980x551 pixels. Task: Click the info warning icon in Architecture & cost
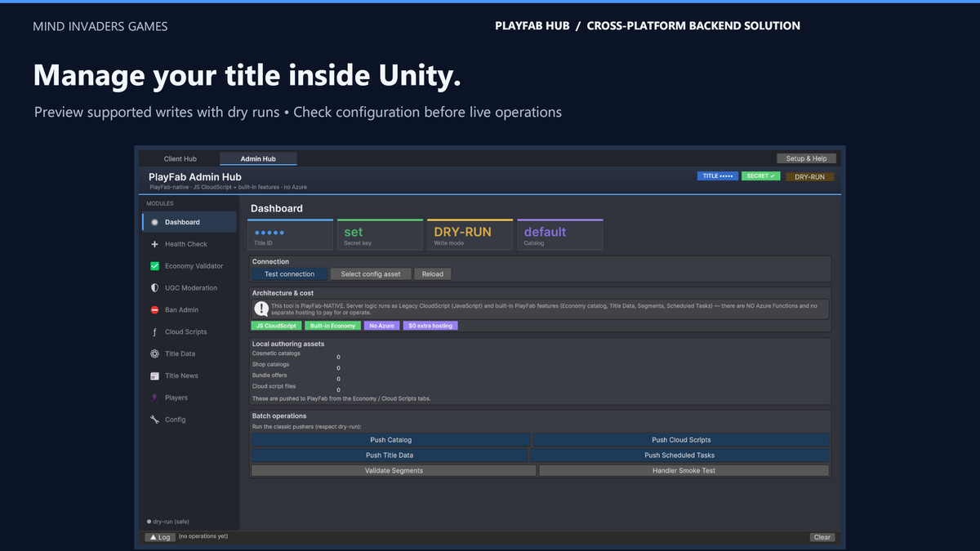[x=261, y=309]
